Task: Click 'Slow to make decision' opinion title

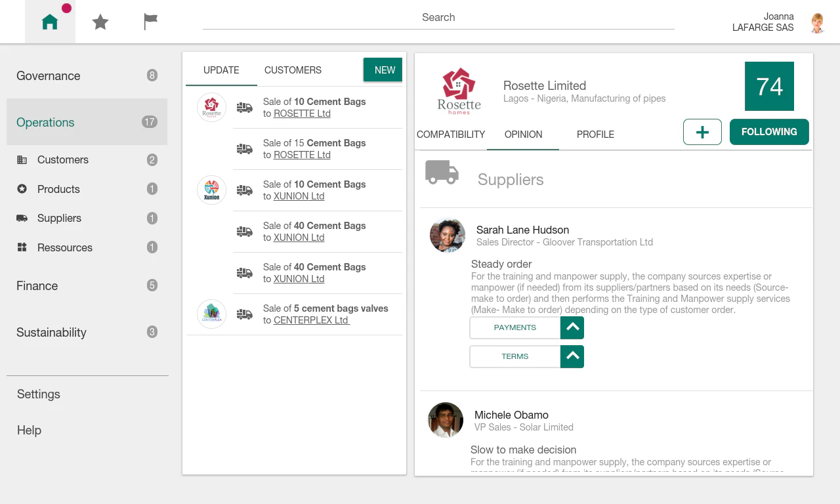Action: 523,450
